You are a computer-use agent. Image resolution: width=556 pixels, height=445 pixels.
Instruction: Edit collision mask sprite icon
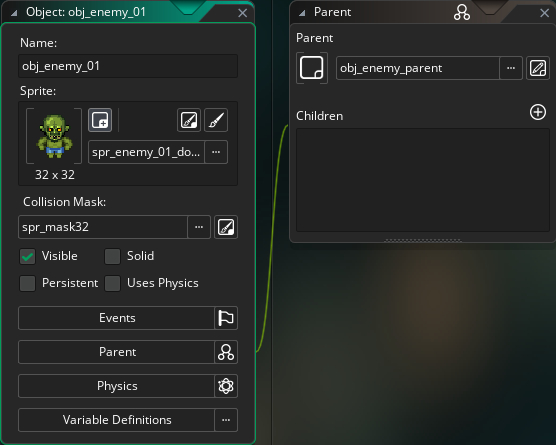[x=226, y=227]
